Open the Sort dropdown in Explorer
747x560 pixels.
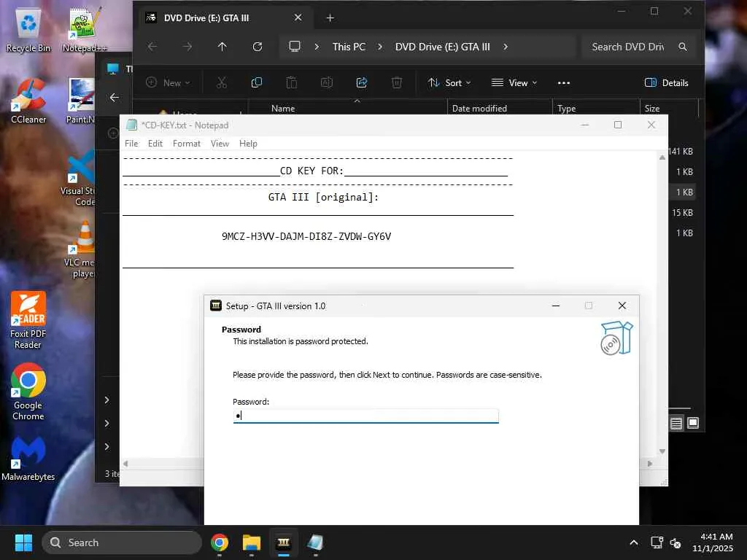point(449,83)
